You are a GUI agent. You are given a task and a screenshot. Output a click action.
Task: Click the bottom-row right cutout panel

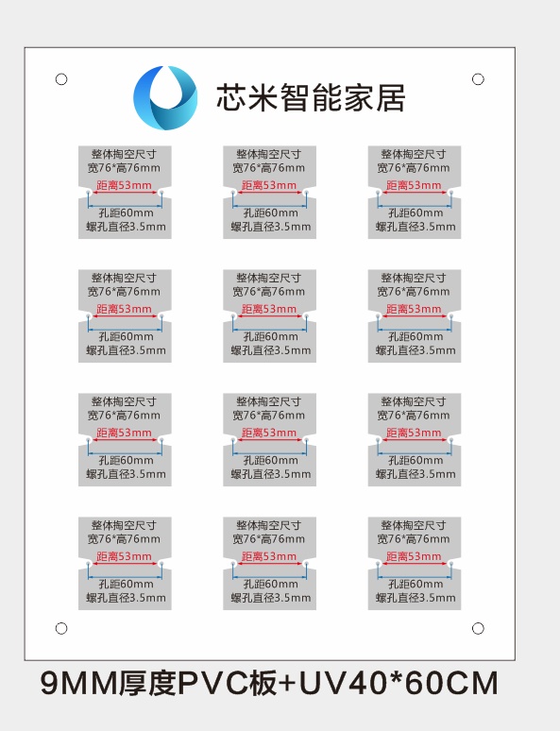click(415, 563)
